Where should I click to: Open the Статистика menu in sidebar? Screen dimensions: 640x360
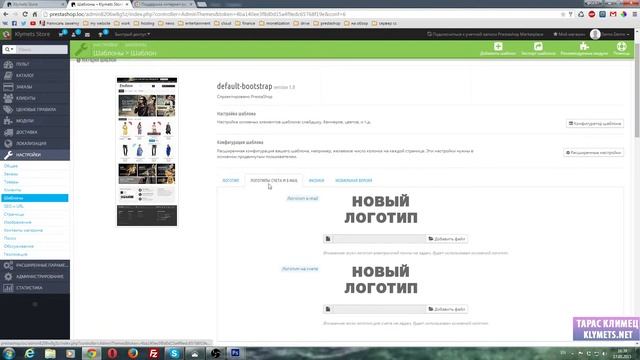(35, 288)
